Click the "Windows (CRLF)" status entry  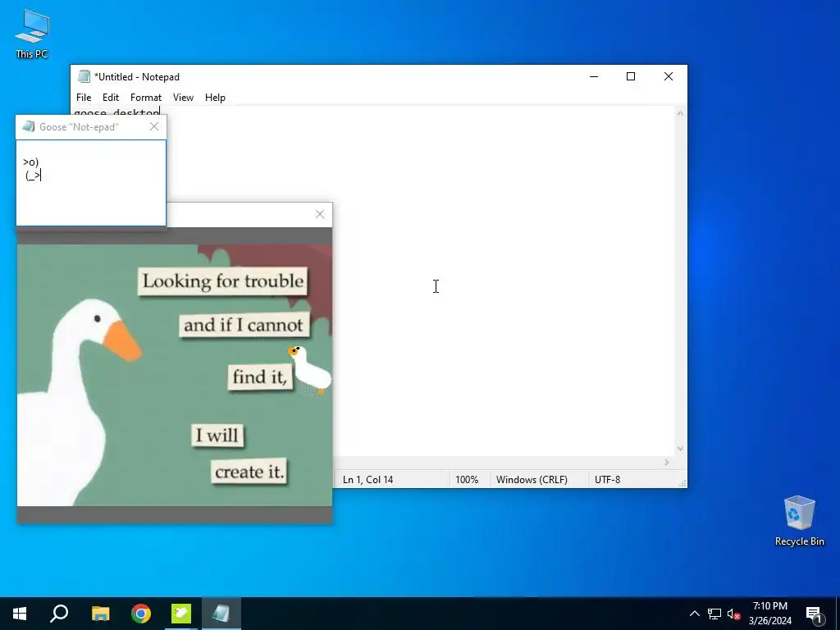pyautogui.click(x=532, y=479)
